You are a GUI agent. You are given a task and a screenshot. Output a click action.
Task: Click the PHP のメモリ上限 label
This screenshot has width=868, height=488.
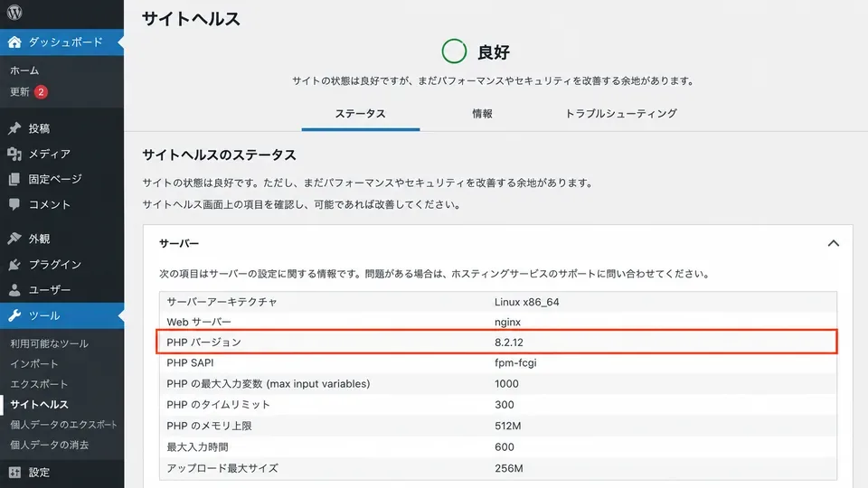[x=209, y=426]
